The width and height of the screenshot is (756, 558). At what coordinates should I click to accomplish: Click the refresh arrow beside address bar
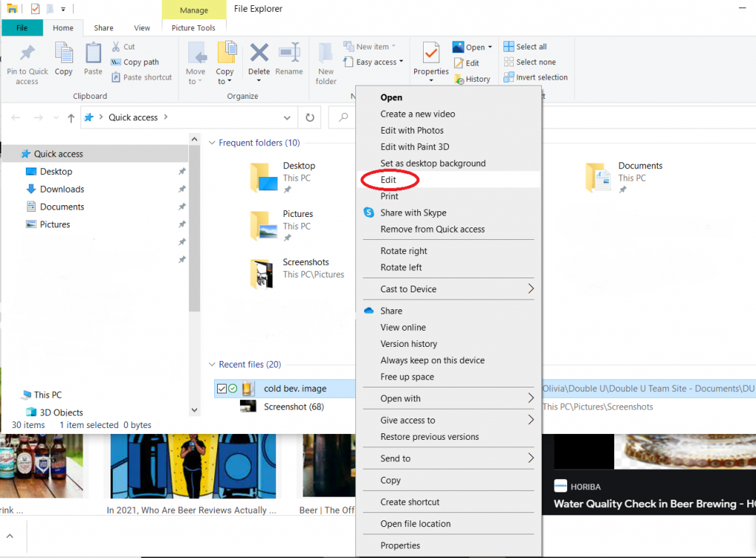tap(309, 117)
